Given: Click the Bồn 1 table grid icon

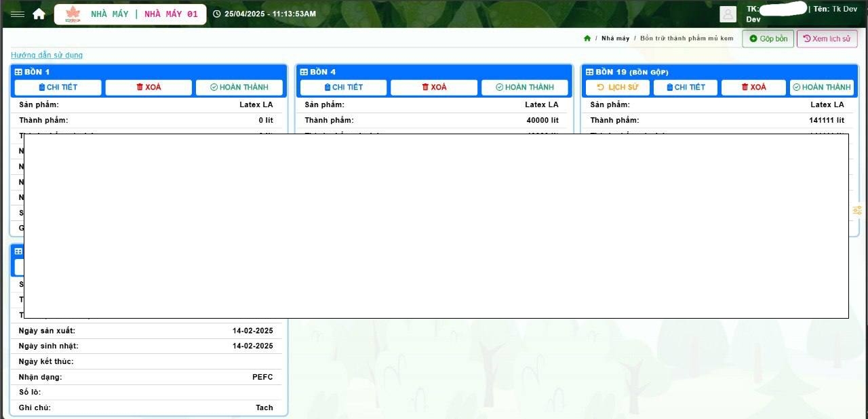Looking at the screenshot, I should (x=18, y=72).
